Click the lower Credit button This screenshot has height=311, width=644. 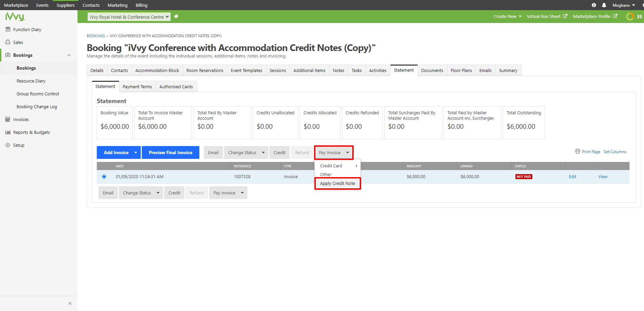tap(174, 193)
